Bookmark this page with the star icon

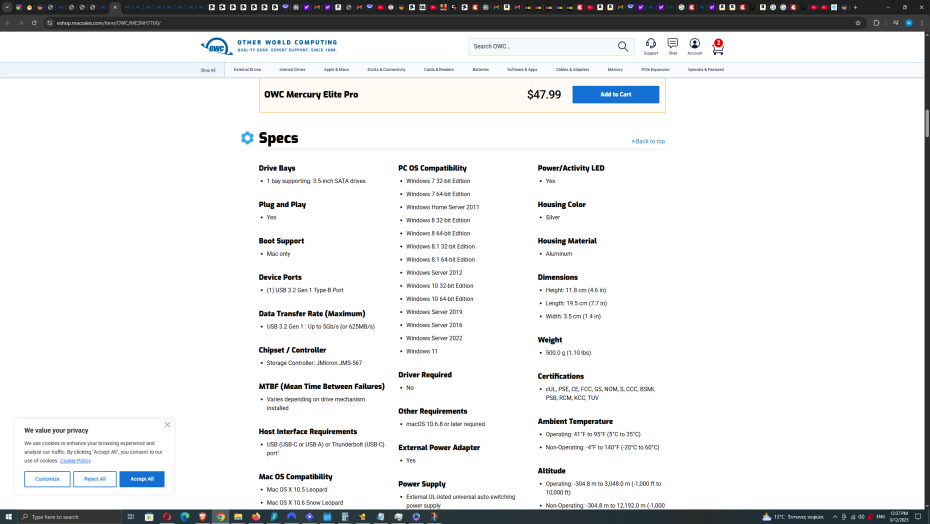858,23
